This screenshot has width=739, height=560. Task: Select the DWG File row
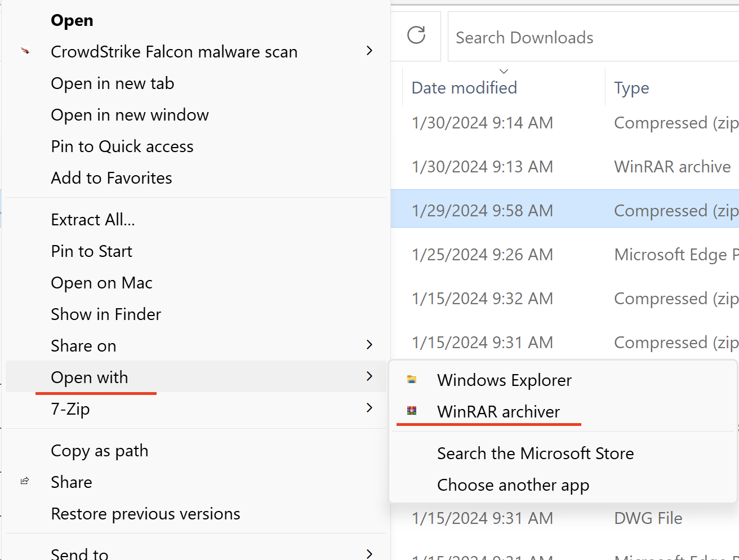pos(565,518)
